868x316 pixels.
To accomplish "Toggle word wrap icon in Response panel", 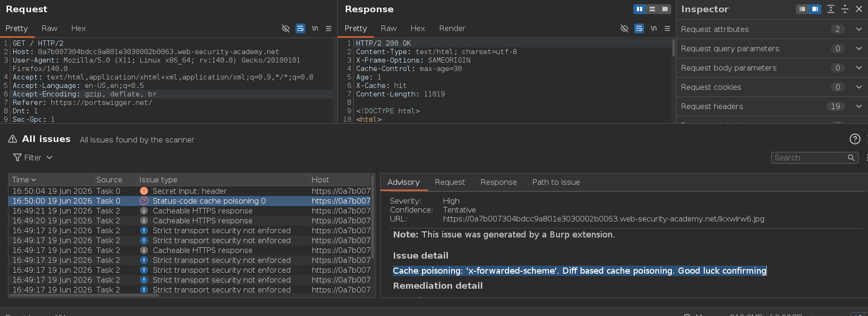I will 639,28.
